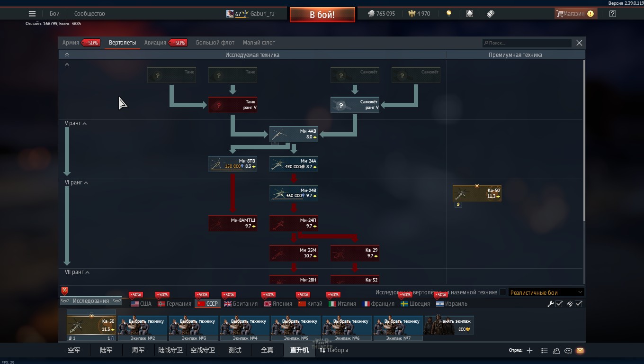The height and width of the screenshot is (364, 644).
Task: Select the Германия nation tab
Action: coord(175,304)
